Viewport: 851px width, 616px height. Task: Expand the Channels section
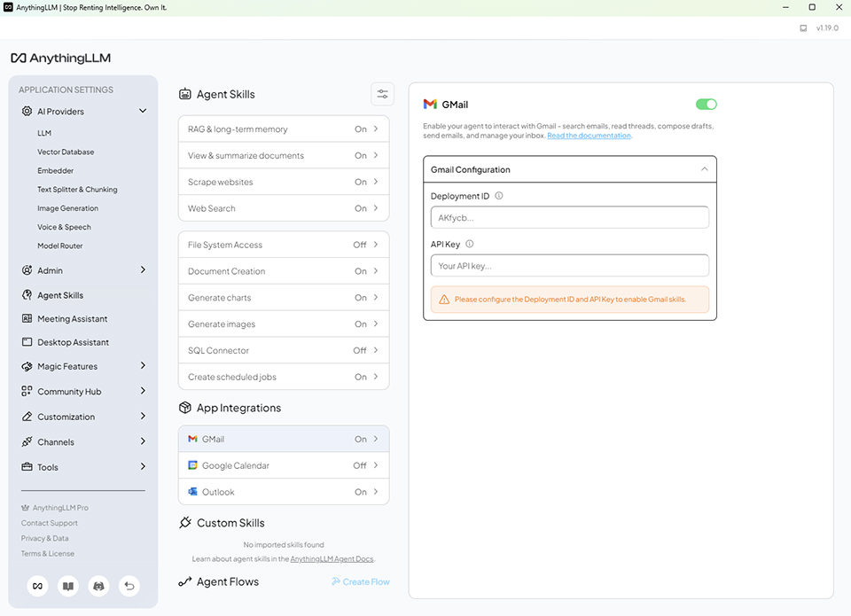click(x=143, y=441)
